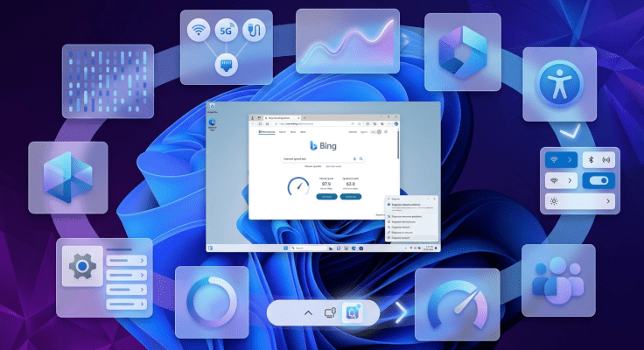Click the Bing logo on the page

(323, 145)
